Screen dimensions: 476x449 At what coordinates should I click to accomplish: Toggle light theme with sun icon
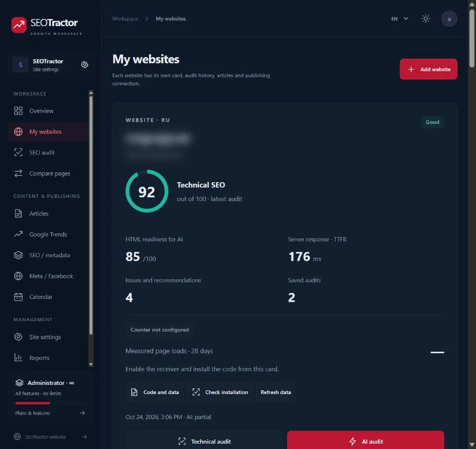425,19
